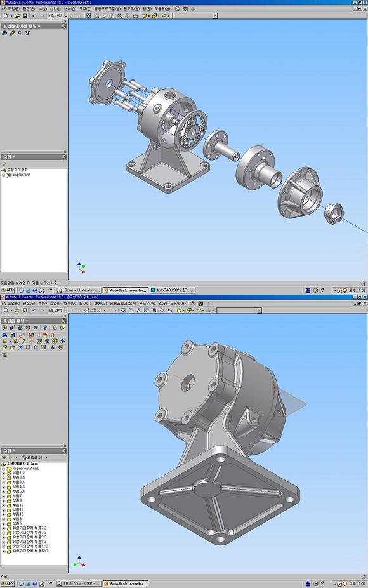The width and height of the screenshot is (368, 588).
Task: Select 부품1.1 in lower browser tree
Action: (18, 473)
